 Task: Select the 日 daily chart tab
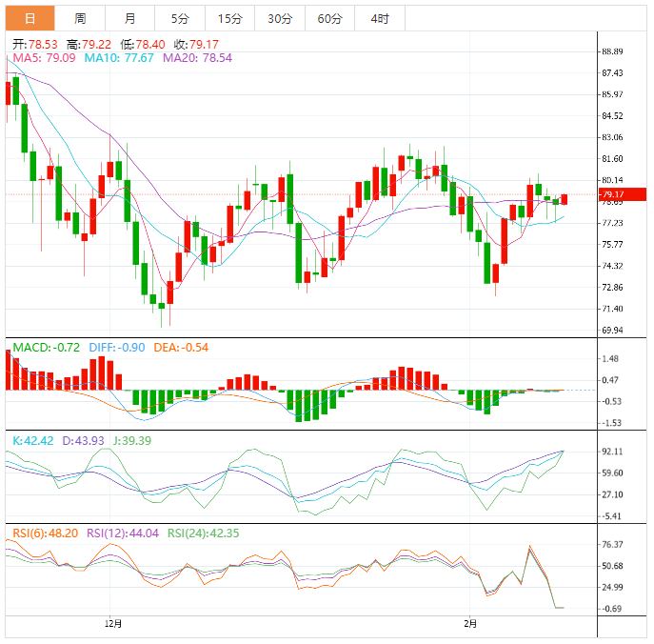pos(30,18)
